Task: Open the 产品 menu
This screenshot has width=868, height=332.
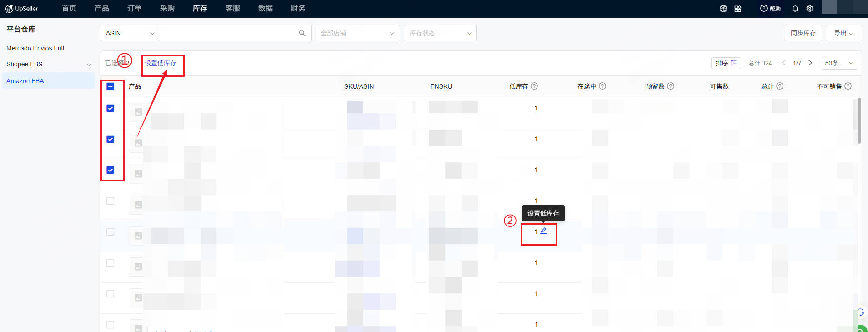Action: pyautogui.click(x=102, y=9)
